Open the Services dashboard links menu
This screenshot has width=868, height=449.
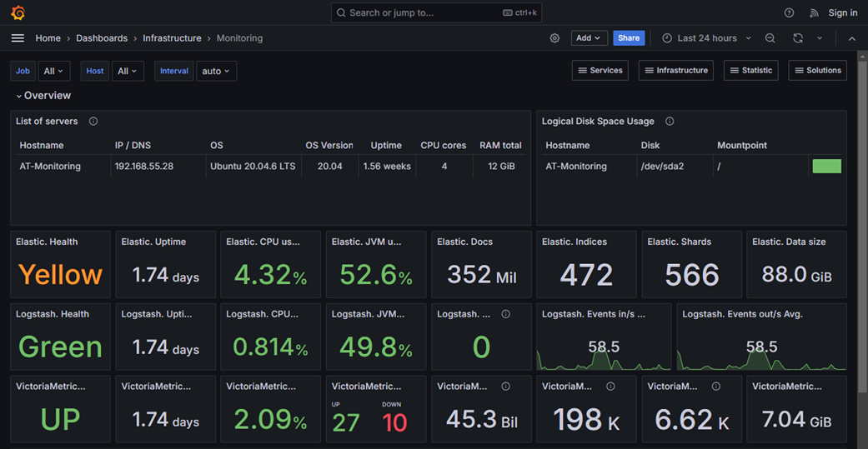[x=600, y=70]
